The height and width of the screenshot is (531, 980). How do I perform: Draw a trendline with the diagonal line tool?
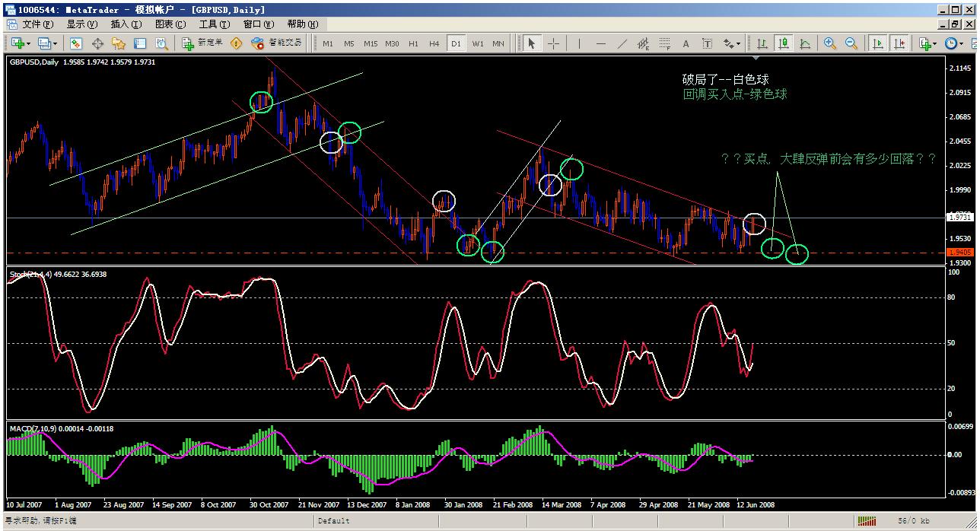point(622,43)
